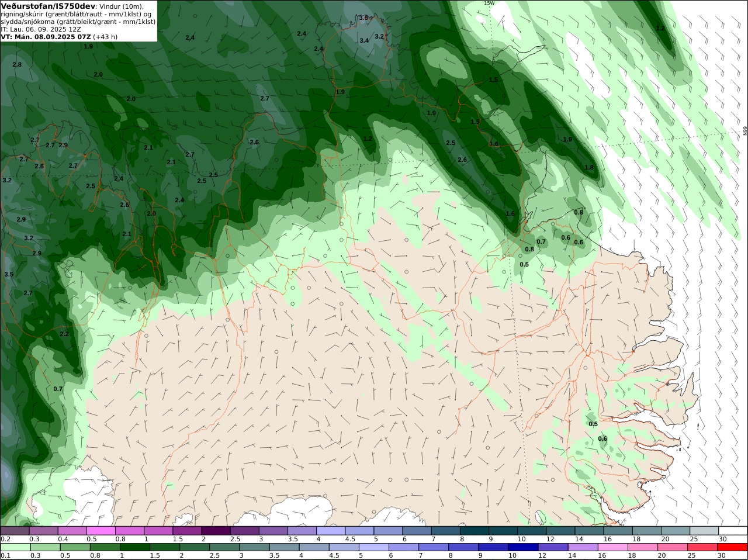The image size is (748, 560).
Task: Pick the slate blue 6 swatch in upper legend
Action: 417,531
